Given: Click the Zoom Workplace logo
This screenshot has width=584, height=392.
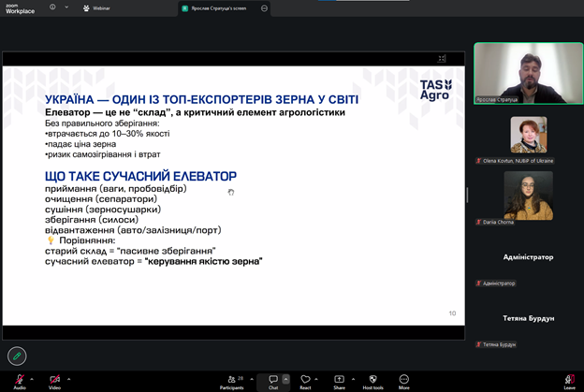Looking at the screenshot, I should point(20,9).
